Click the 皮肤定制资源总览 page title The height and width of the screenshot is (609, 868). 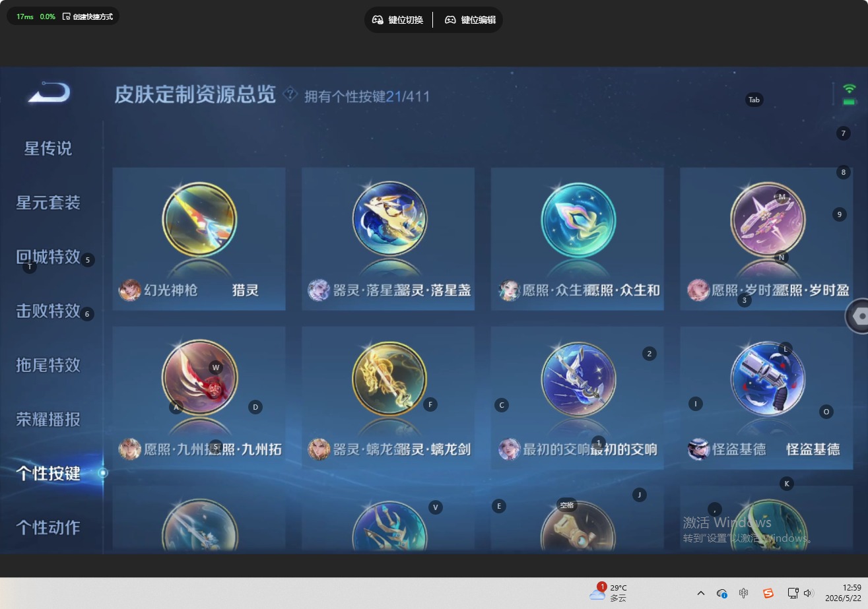click(195, 95)
